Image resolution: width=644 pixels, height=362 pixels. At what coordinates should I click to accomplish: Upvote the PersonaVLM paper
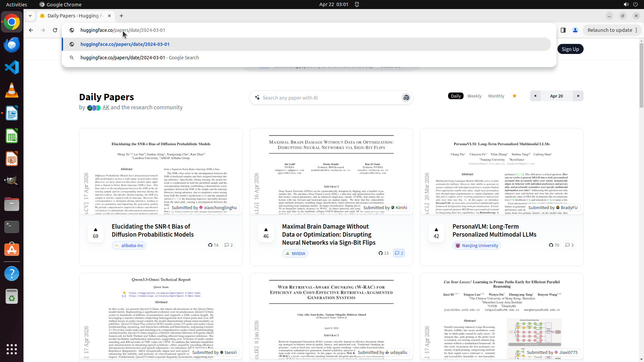436,233
